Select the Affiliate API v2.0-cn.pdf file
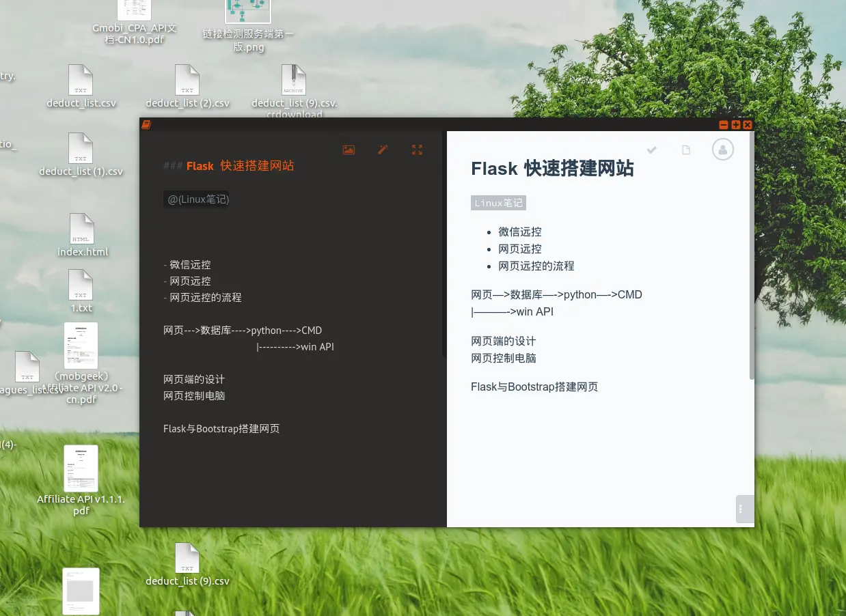The height and width of the screenshot is (616, 846). click(x=81, y=363)
